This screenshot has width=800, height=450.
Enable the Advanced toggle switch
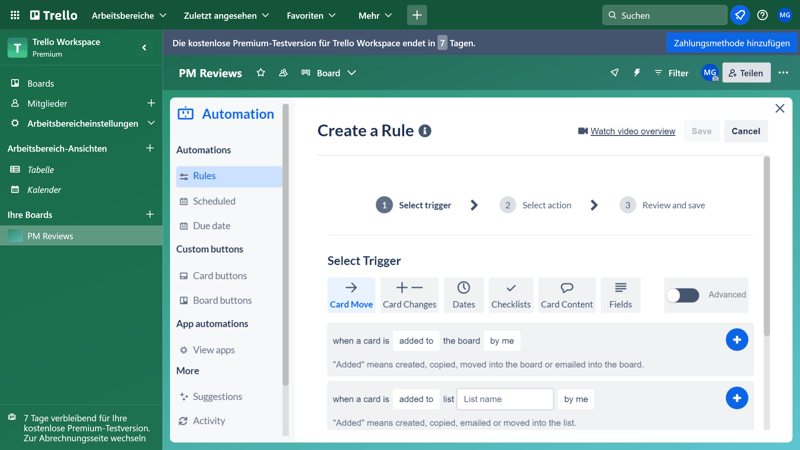coord(683,295)
